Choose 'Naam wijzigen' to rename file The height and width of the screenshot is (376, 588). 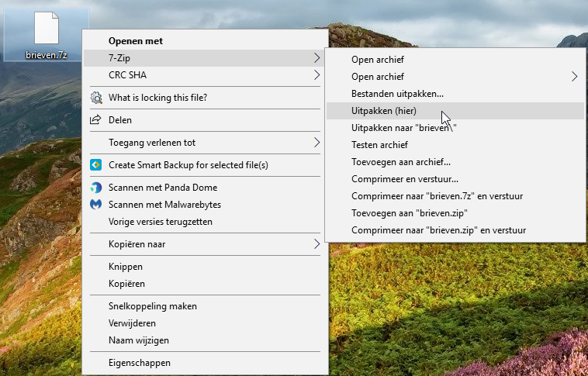[139, 340]
